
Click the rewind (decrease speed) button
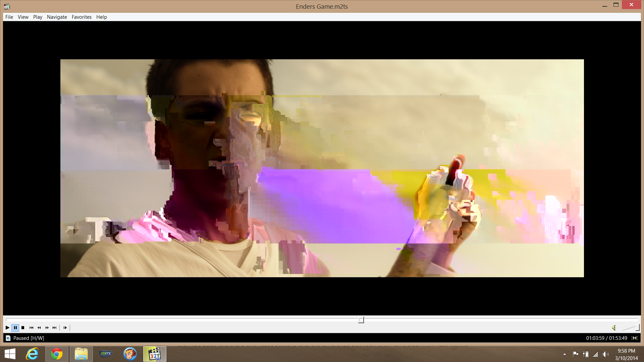[x=39, y=327]
